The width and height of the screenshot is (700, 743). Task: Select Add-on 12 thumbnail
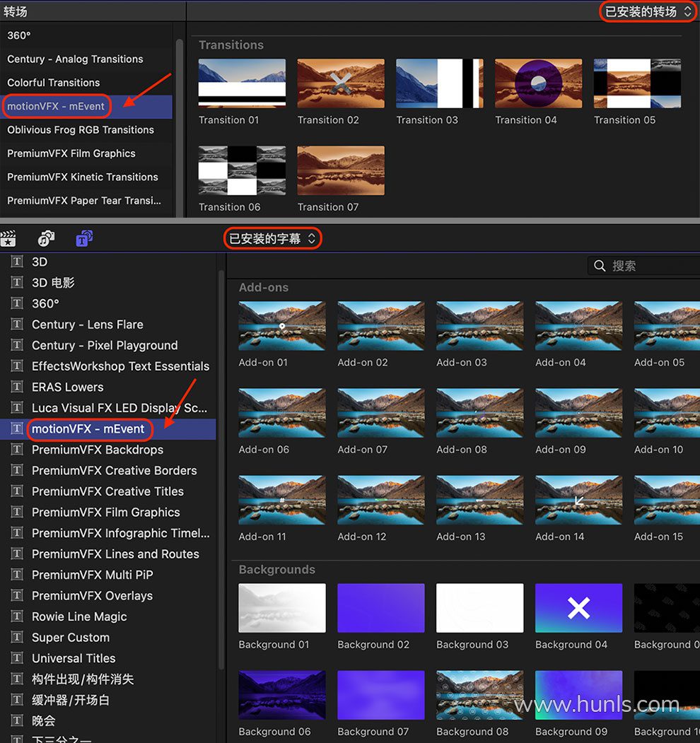381,501
